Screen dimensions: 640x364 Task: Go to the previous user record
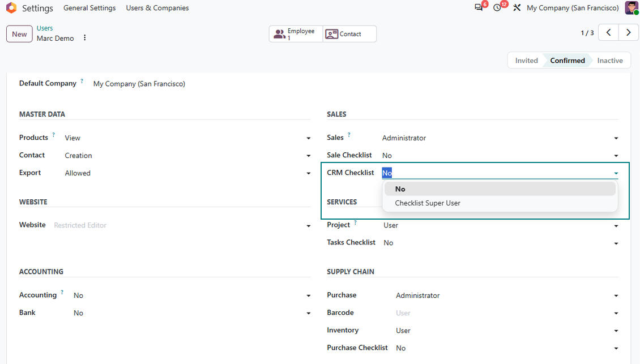(609, 33)
